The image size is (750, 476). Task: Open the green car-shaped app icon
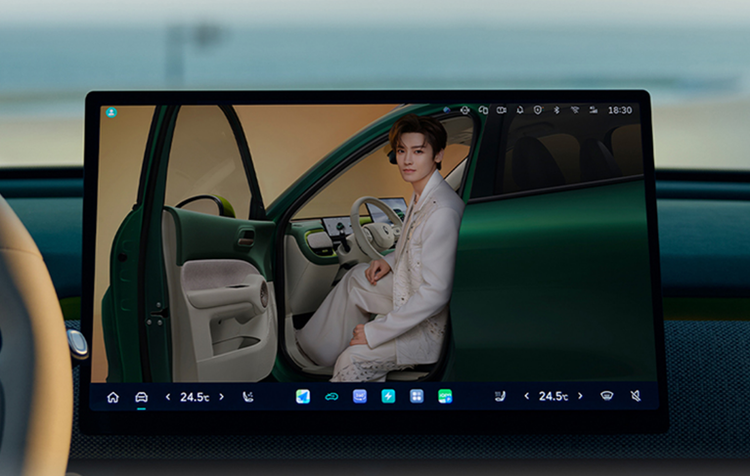pos(331,396)
